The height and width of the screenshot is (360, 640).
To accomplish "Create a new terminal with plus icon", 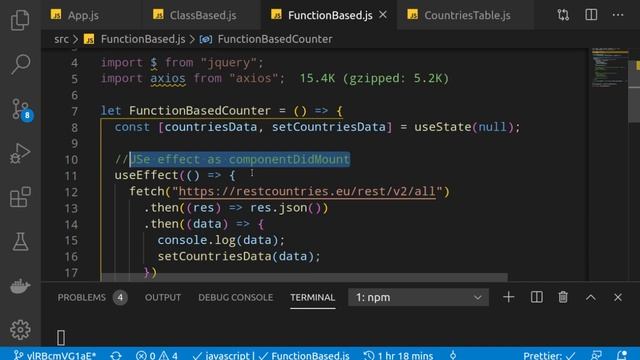I will pyautogui.click(x=509, y=297).
